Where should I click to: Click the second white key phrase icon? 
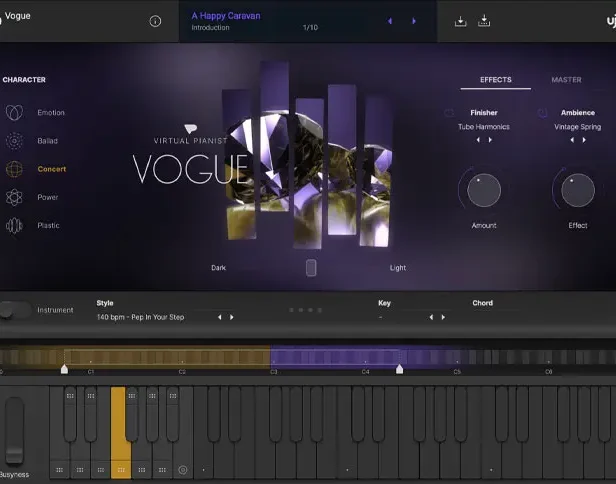80,470
